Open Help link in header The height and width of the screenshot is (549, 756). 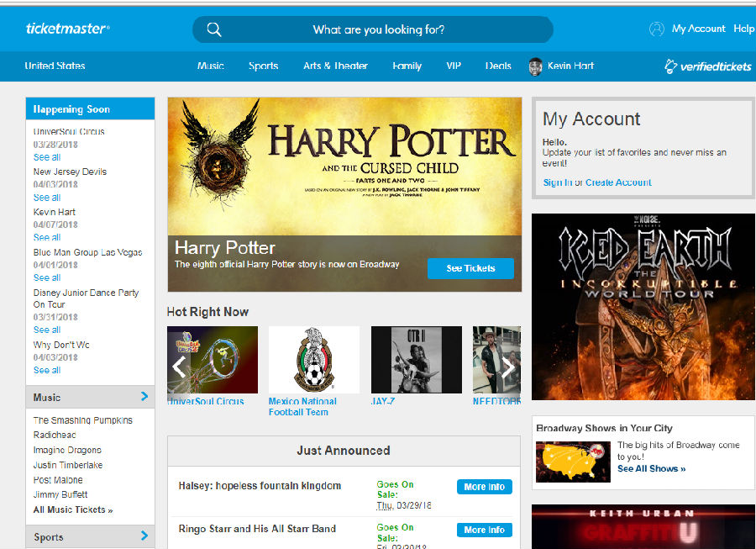click(x=744, y=29)
